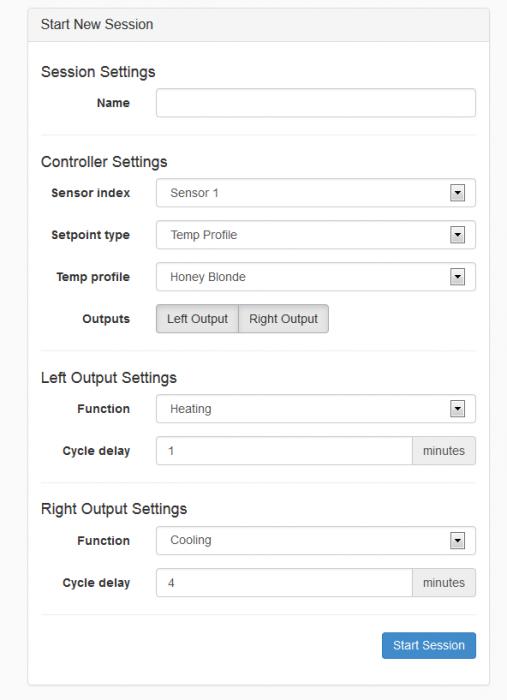Click the Setpoint type dropdown arrow icon

point(457,235)
